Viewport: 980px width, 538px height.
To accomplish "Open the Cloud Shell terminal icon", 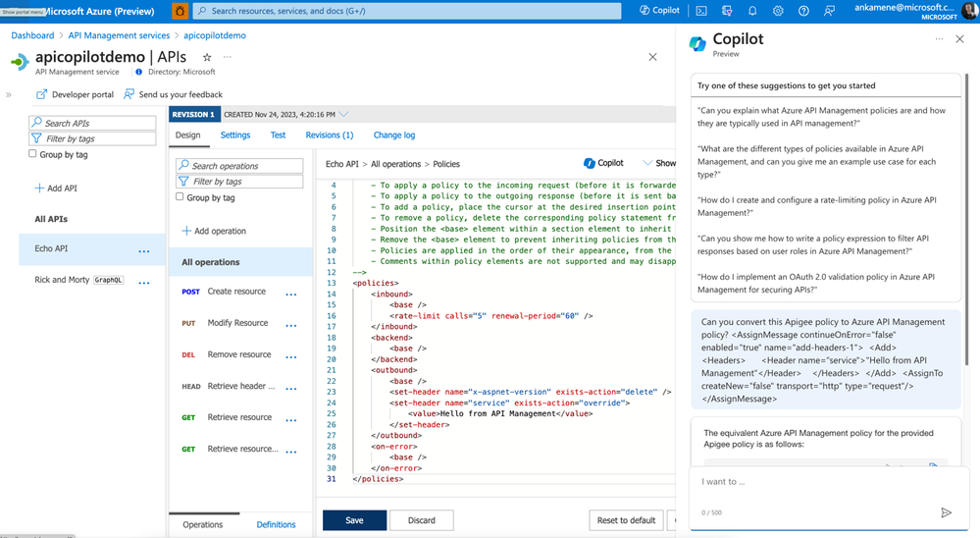I will tap(701, 11).
